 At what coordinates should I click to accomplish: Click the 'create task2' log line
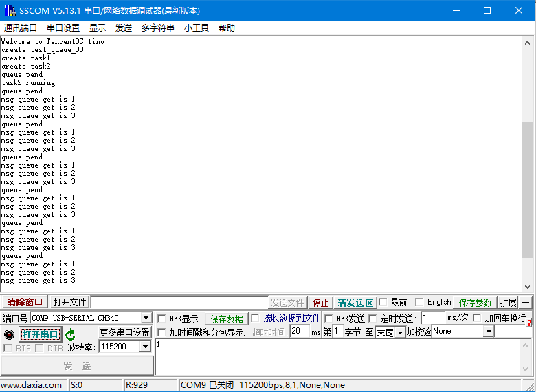coord(26,67)
